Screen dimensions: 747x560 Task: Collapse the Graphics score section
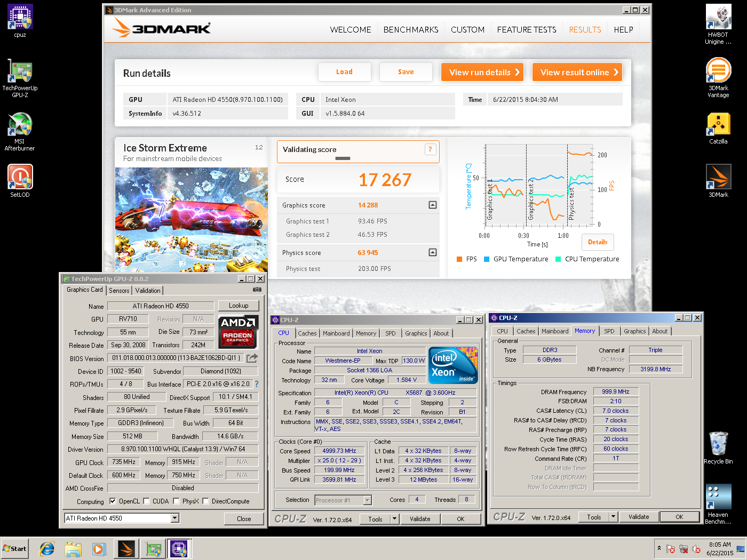433,205
